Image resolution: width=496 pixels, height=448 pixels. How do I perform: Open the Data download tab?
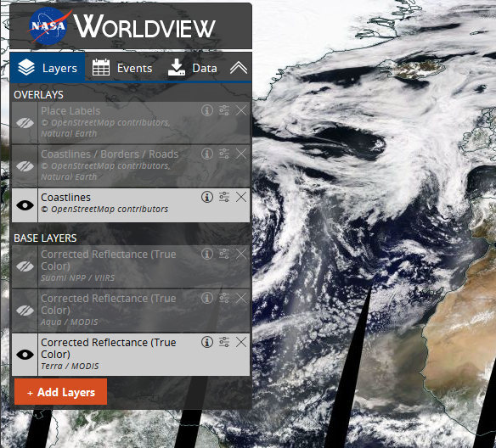tap(192, 68)
